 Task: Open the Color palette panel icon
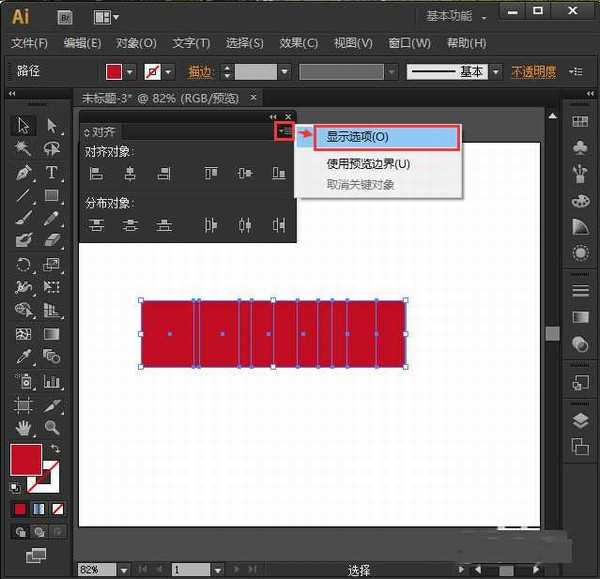click(580, 201)
